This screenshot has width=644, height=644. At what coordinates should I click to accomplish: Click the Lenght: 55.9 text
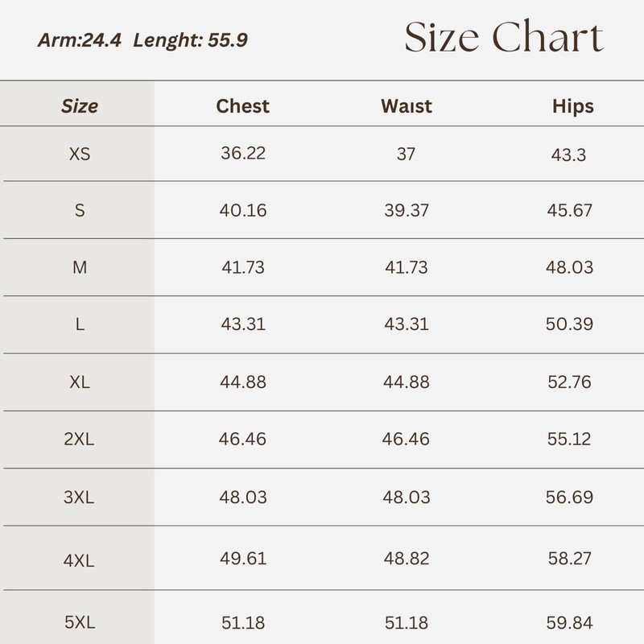[190, 39]
